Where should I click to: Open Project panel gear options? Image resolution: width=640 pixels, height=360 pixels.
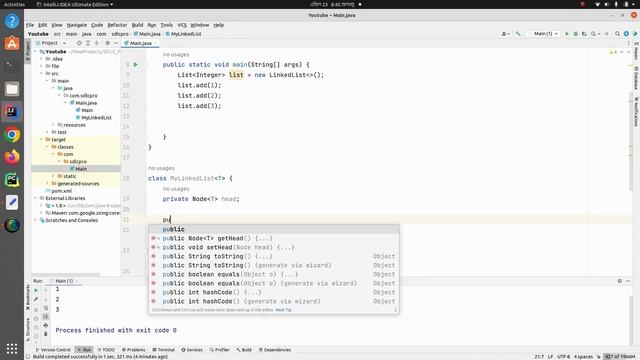click(108, 43)
